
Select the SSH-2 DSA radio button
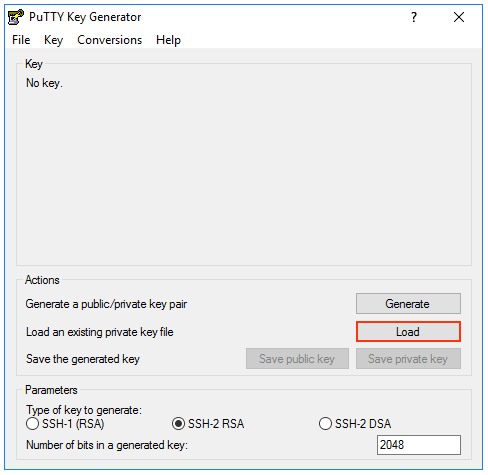tap(325, 424)
